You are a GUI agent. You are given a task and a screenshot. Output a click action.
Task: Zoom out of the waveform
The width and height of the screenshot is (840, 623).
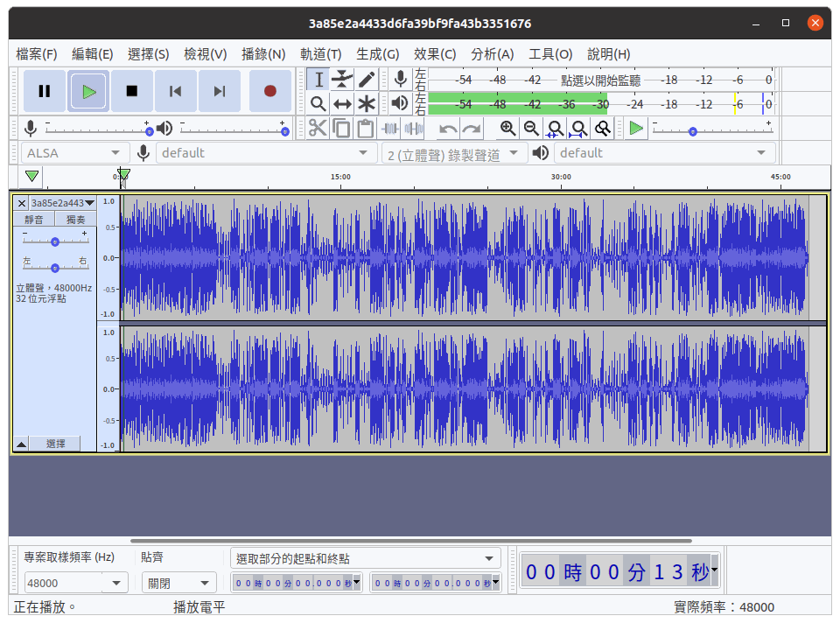[531, 129]
